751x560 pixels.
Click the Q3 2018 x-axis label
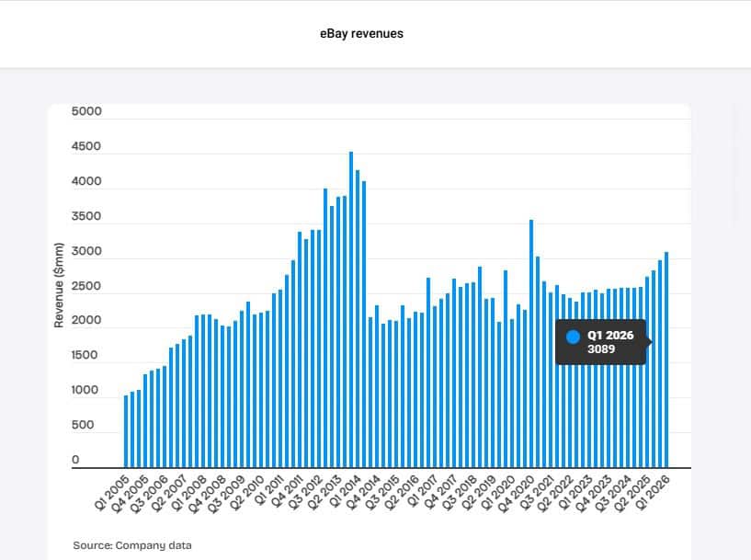pos(459,494)
